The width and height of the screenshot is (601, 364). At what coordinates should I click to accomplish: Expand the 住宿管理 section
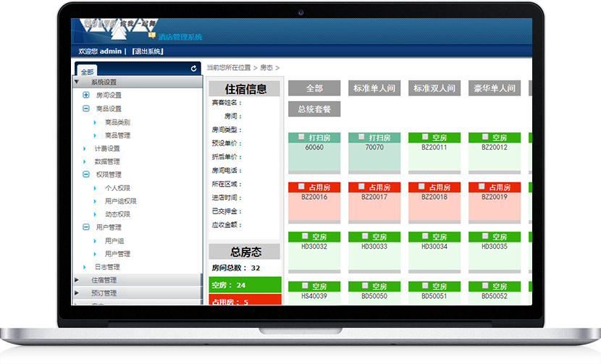77,280
